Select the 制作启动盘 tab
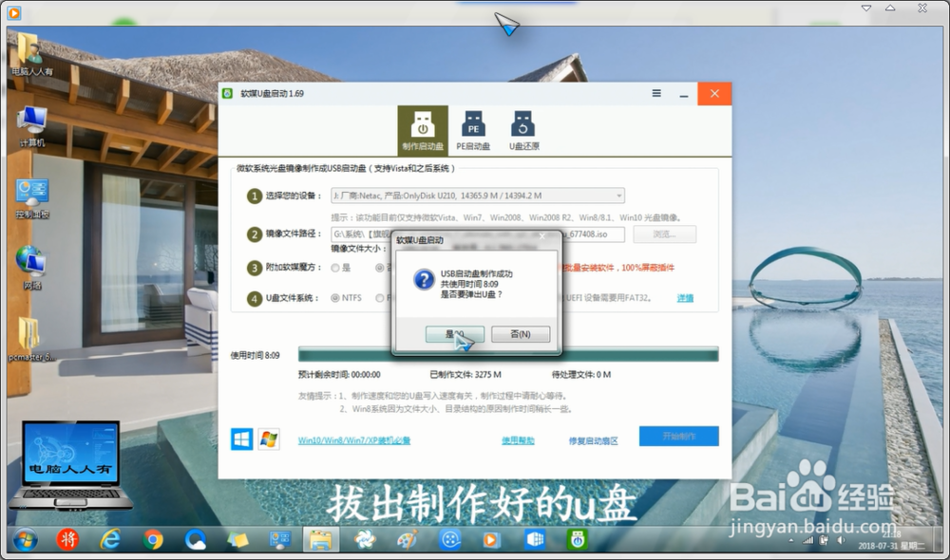 (x=423, y=131)
